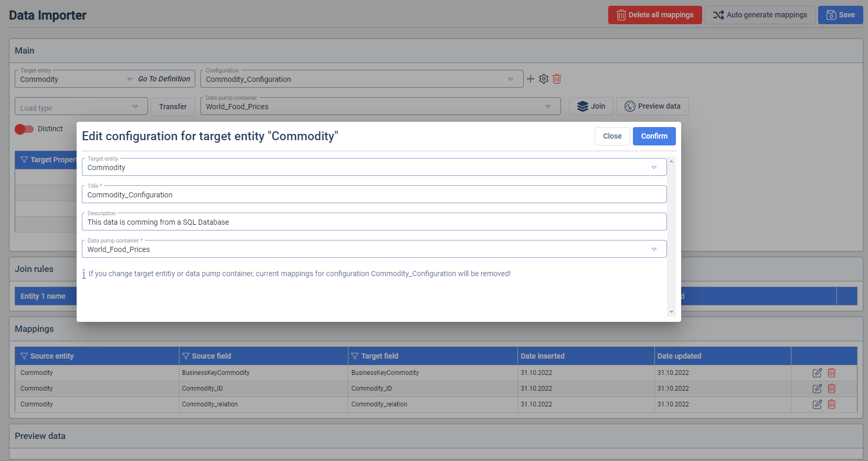Edit the Commodity_ID mapping row

[817, 389]
